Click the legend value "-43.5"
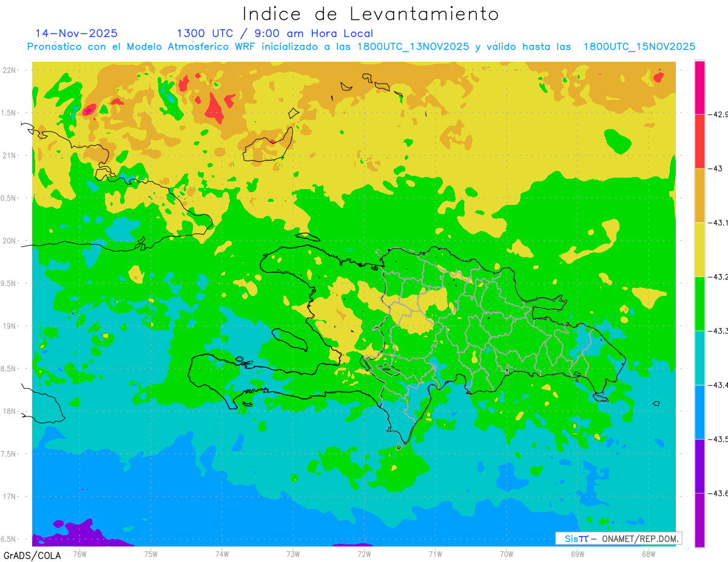The width and height of the screenshot is (728, 562). 719,439
